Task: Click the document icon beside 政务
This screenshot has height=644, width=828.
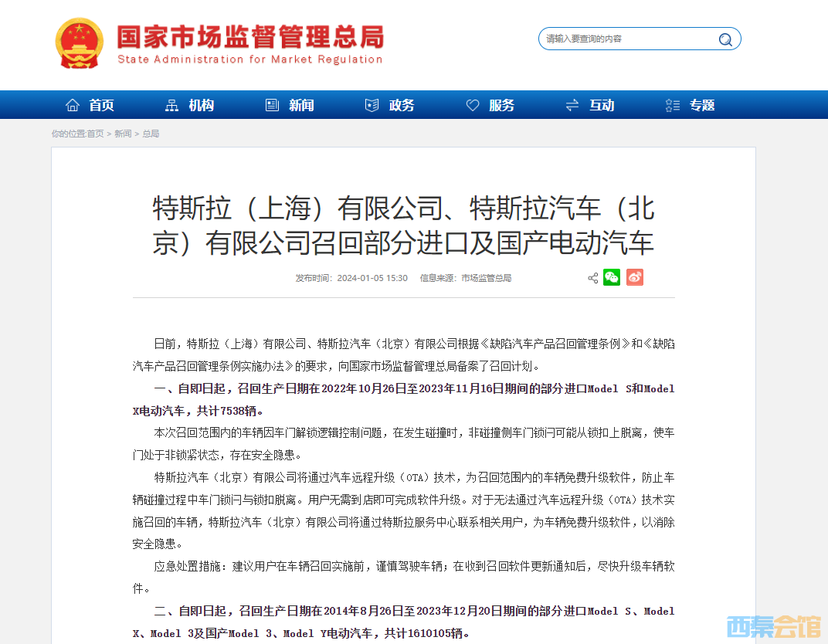Action: (372, 105)
